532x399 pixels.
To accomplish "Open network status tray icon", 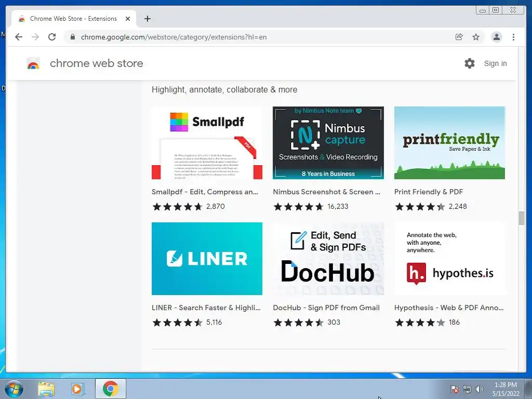I will tap(467, 389).
